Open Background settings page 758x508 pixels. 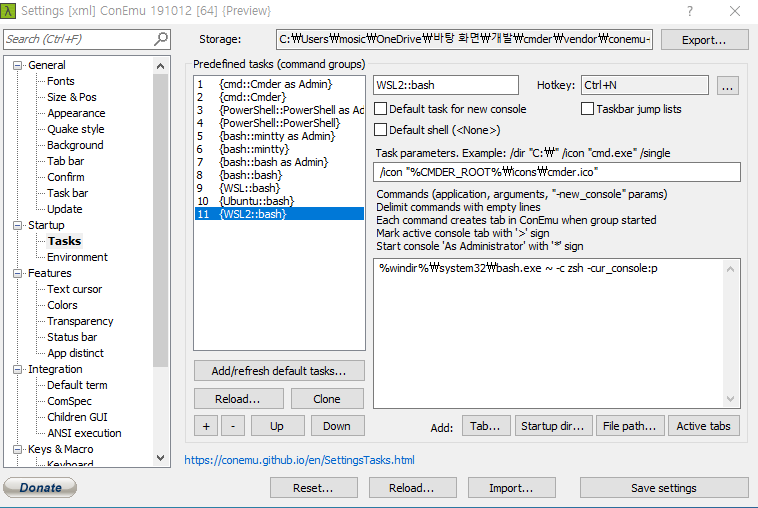pos(75,145)
